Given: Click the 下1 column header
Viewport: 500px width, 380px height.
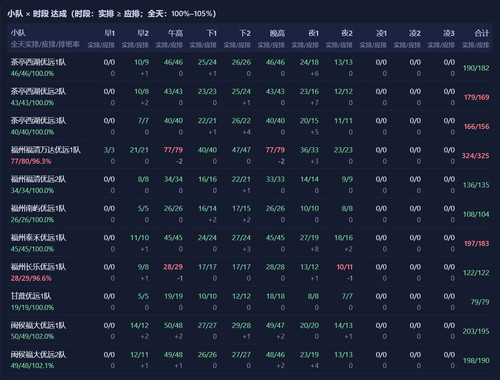Looking at the screenshot, I should tap(212, 33).
